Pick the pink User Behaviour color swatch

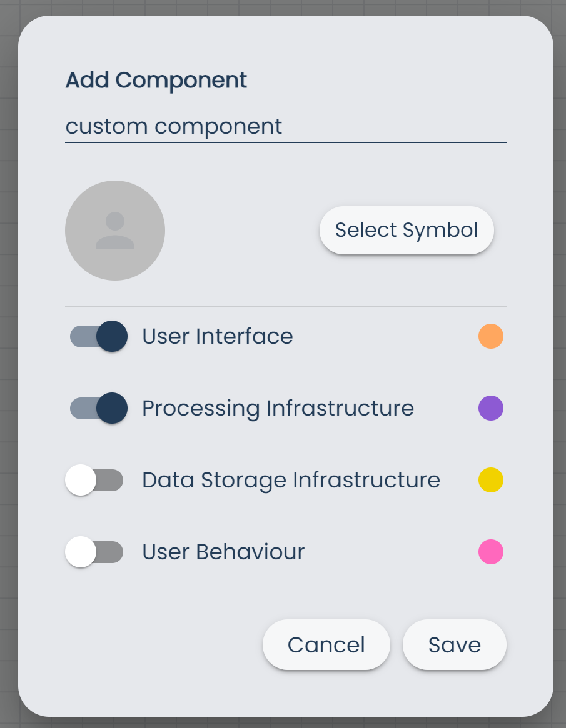tap(490, 552)
